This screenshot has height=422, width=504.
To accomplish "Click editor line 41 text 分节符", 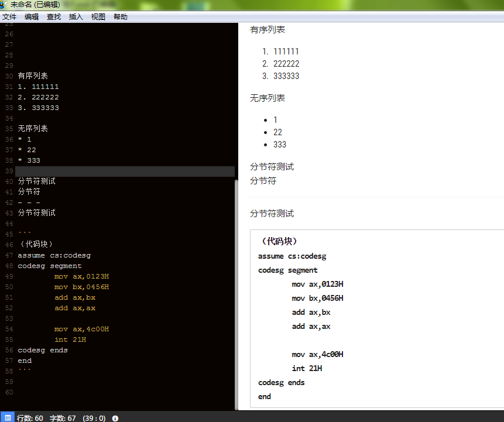I will [29, 192].
